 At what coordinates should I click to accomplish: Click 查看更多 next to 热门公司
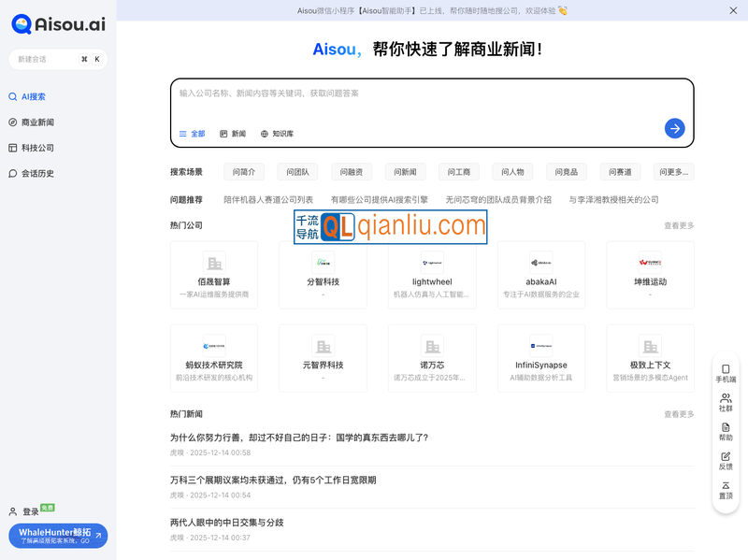point(682,224)
